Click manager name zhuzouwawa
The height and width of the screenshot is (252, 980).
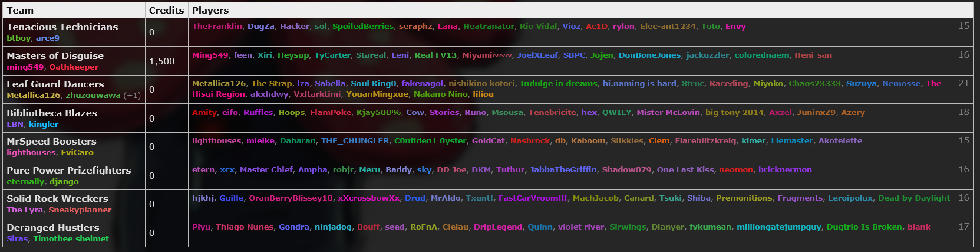click(93, 95)
